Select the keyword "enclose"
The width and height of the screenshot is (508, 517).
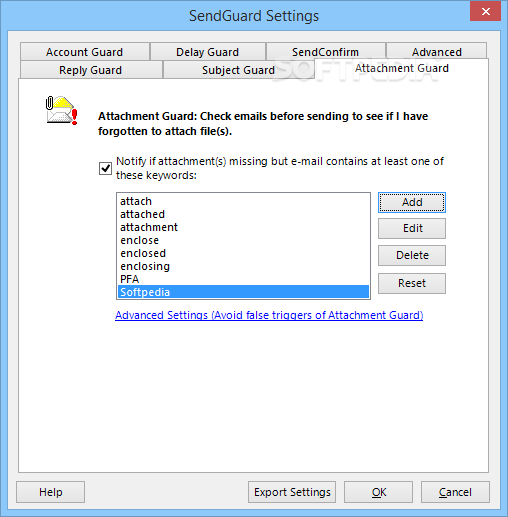(x=243, y=240)
